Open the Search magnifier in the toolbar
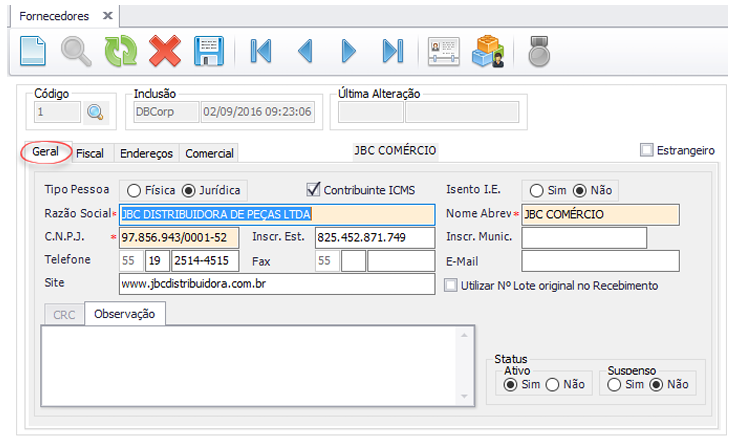 [77, 50]
